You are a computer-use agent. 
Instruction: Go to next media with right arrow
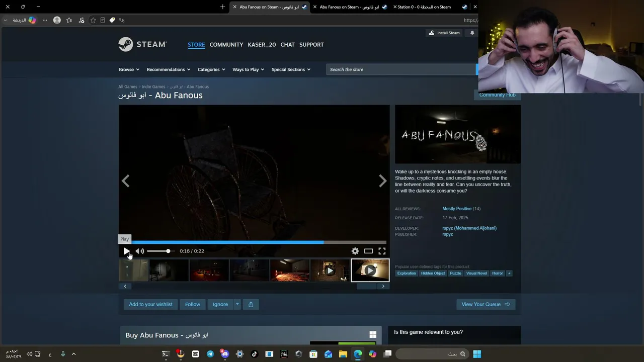382,181
